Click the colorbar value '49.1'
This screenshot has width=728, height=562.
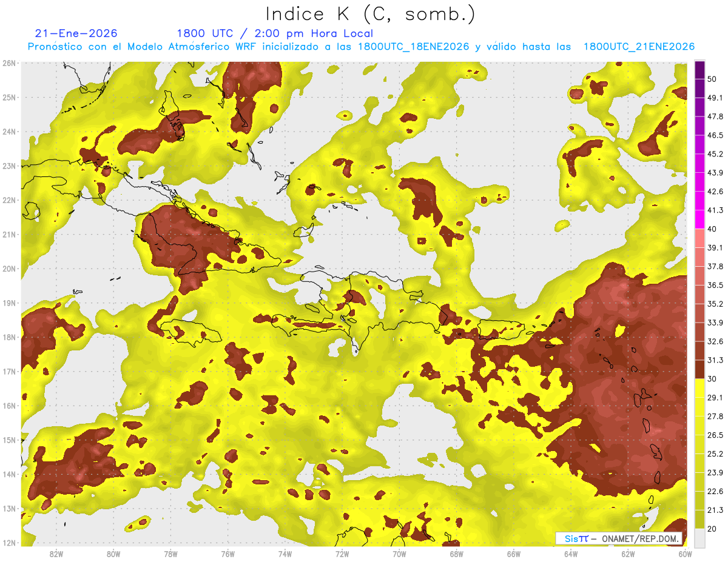(715, 98)
